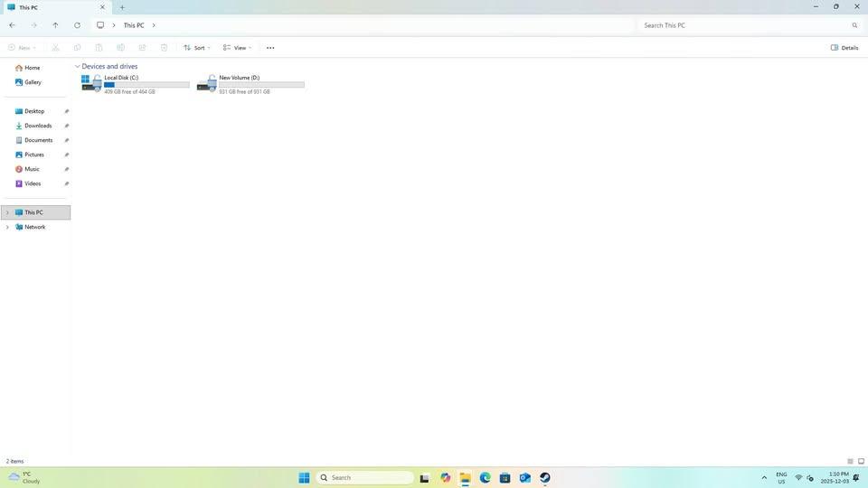Click the Paste toolbar icon
868x488 pixels.
[x=99, y=48]
